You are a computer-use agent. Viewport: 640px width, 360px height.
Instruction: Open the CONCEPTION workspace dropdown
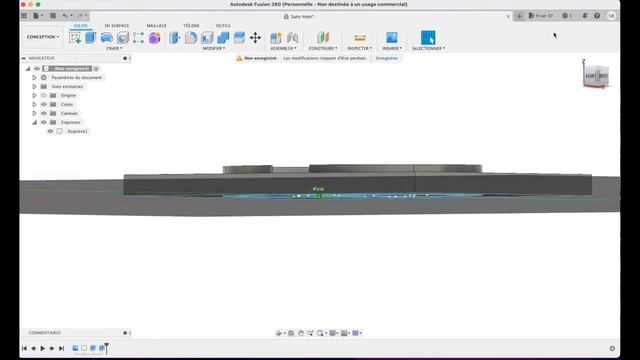42,37
